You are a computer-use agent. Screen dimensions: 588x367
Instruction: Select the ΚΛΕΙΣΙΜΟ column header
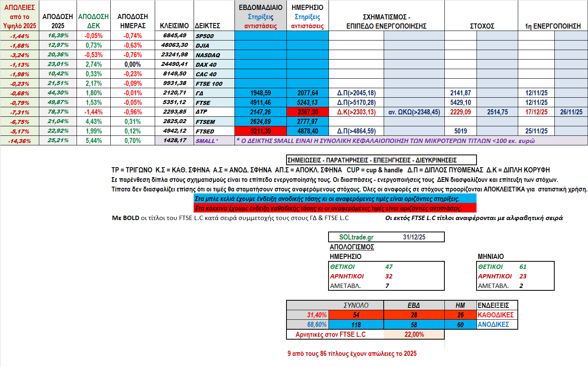174,26
